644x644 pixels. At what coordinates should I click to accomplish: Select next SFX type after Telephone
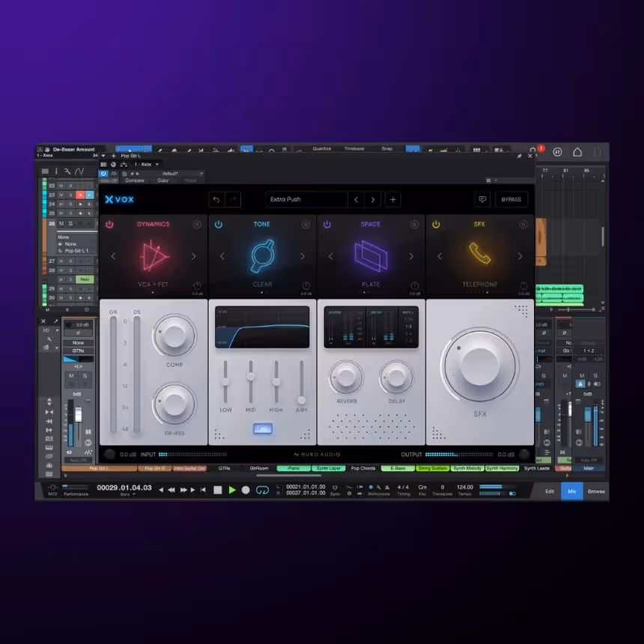pyautogui.click(x=520, y=256)
